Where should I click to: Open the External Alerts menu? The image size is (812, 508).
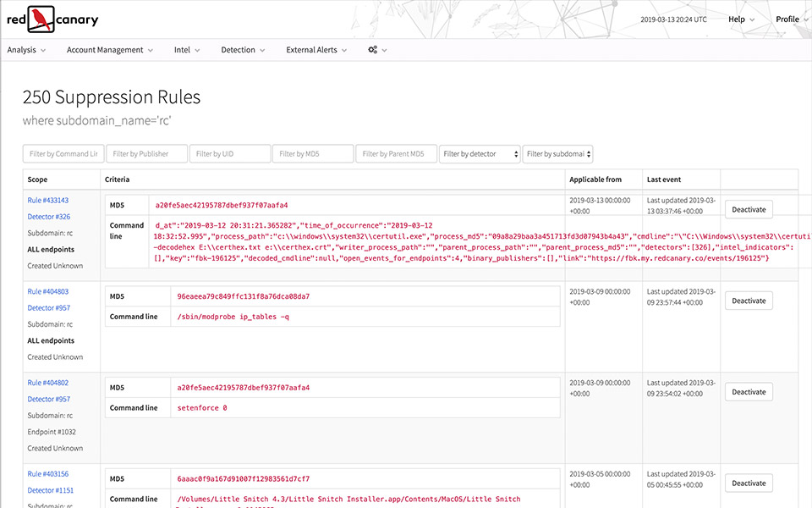click(x=316, y=50)
